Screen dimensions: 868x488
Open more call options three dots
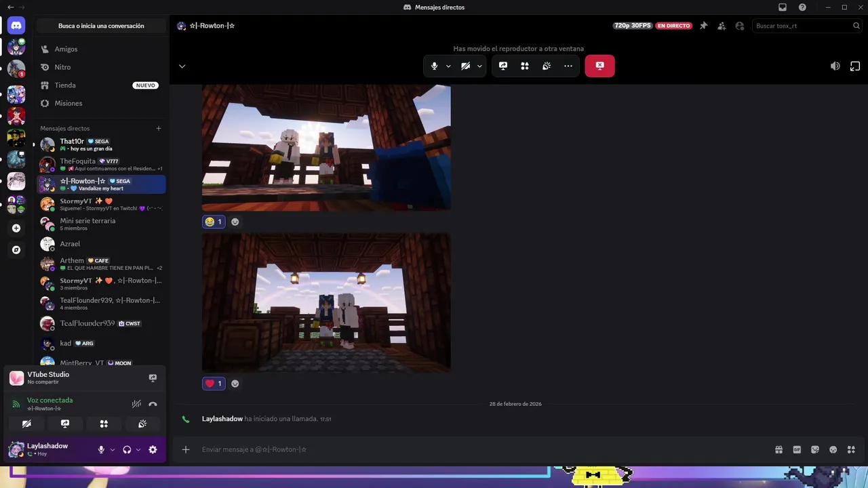click(x=568, y=66)
